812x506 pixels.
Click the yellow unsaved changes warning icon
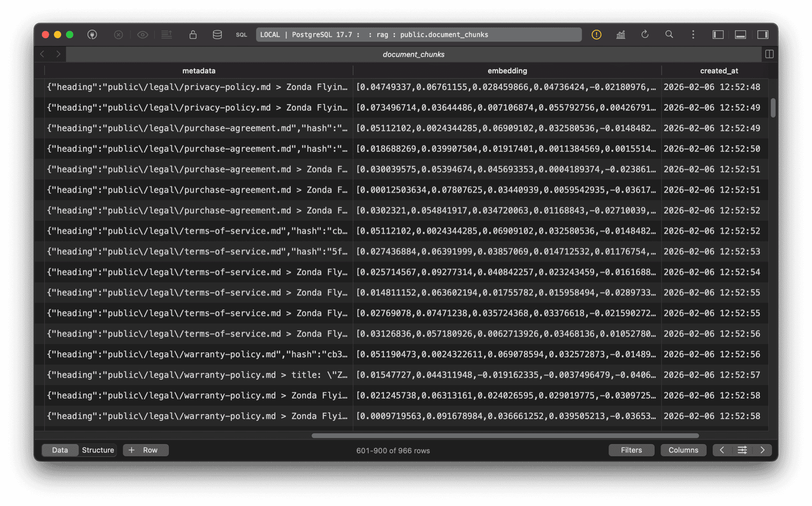(x=596, y=34)
